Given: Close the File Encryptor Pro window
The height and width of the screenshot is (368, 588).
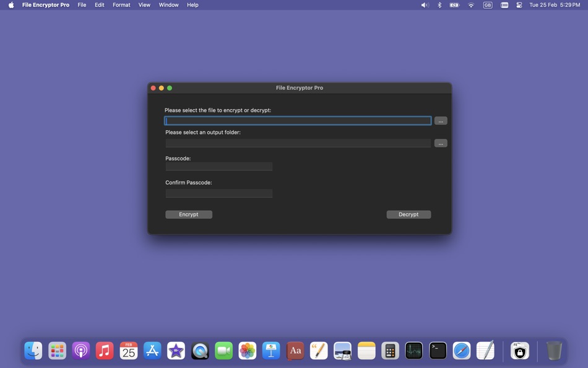Looking at the screenshot, I should click(x=153, y=88).
